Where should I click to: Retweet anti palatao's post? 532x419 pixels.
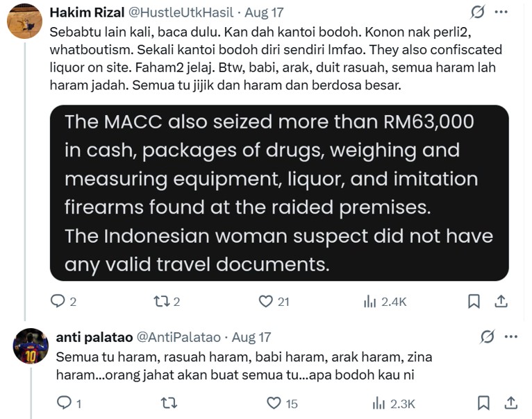tap(168, 403)
